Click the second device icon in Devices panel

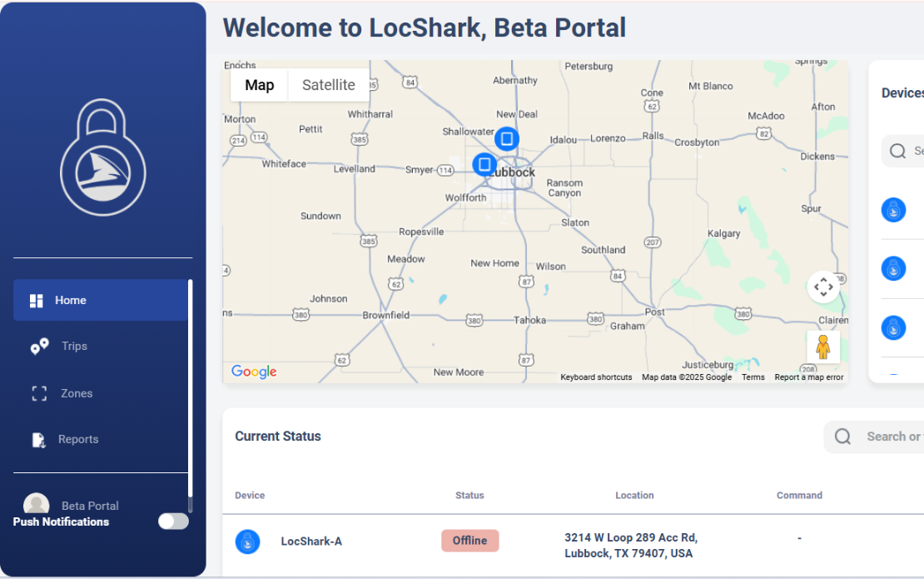click(893, 268)
